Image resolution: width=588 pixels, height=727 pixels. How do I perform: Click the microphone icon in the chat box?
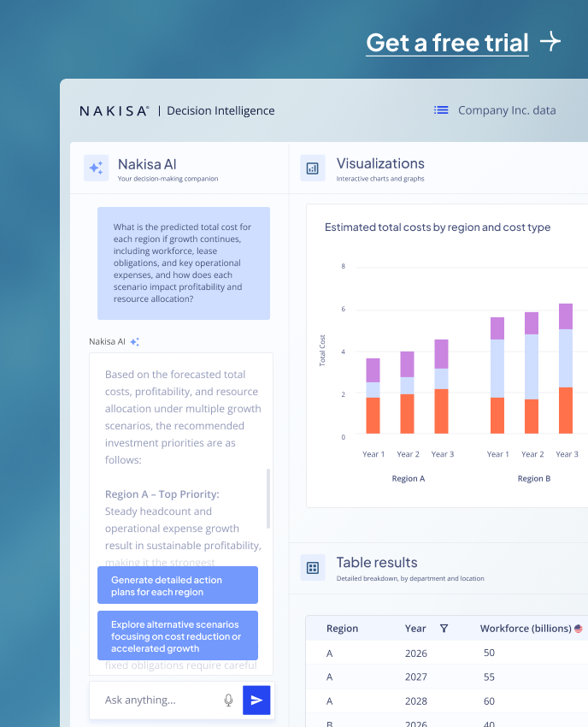tap(228, 700)
